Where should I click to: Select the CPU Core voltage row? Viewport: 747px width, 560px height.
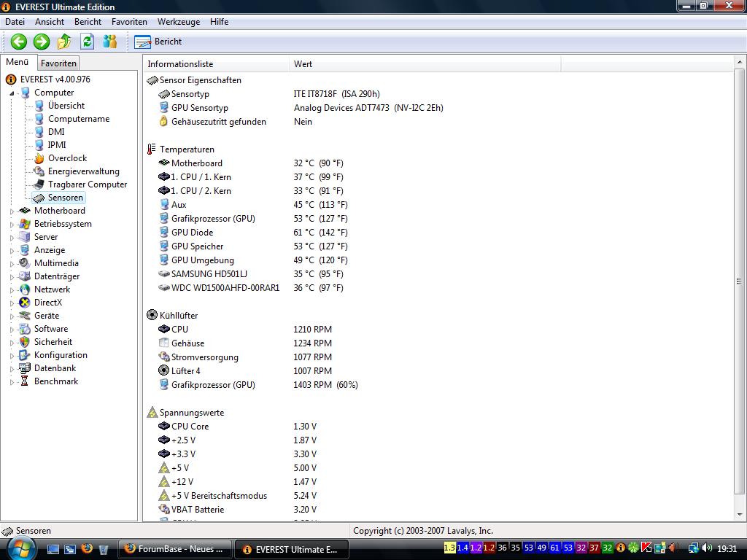(238, 426)
